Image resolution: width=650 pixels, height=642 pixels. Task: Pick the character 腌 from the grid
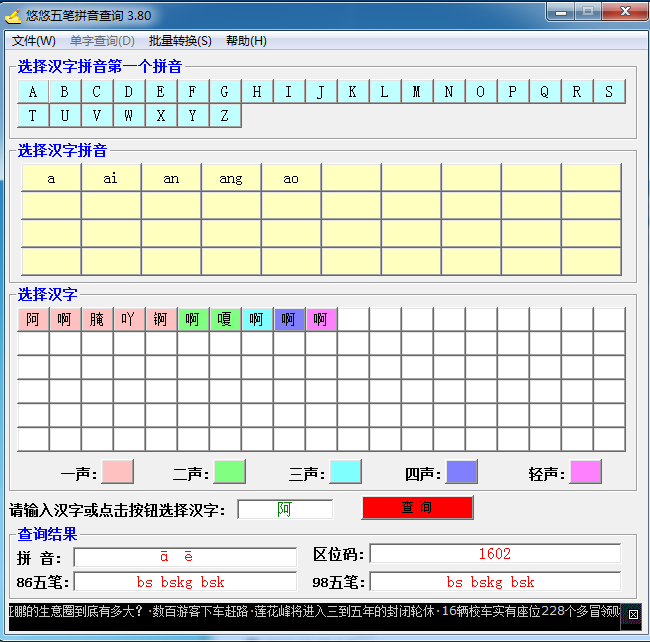click(x=97, y=320)
